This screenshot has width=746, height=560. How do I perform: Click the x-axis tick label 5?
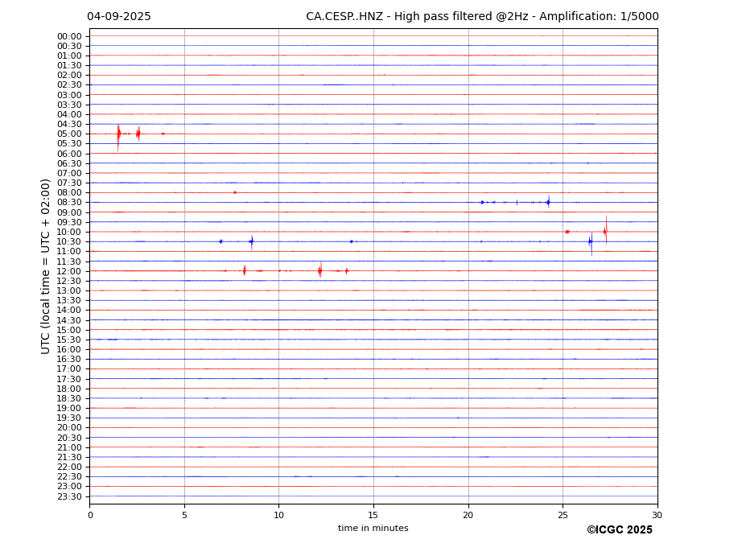click(x=184, y=515)
